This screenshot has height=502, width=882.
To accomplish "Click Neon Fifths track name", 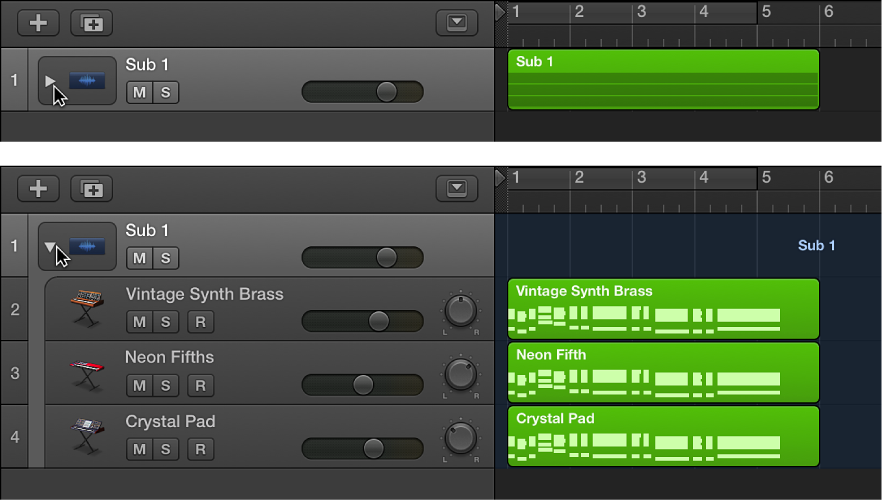I will click(169, 357).
